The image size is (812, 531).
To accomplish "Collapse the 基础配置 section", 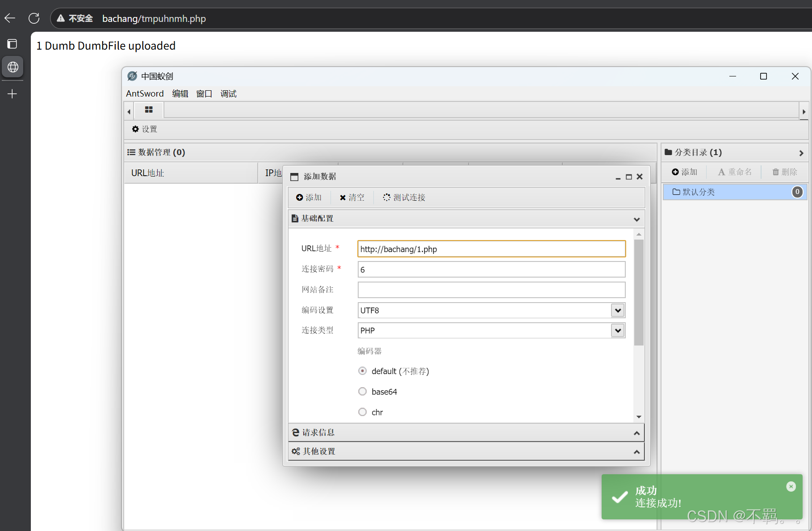I will pos(636,219).
